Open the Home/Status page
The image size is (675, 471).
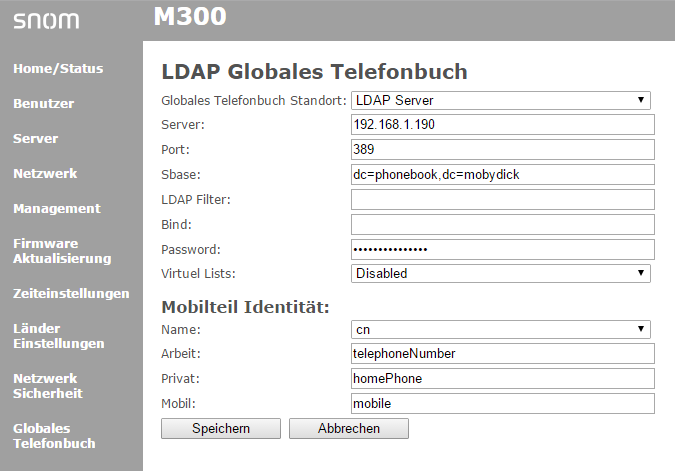58,69
